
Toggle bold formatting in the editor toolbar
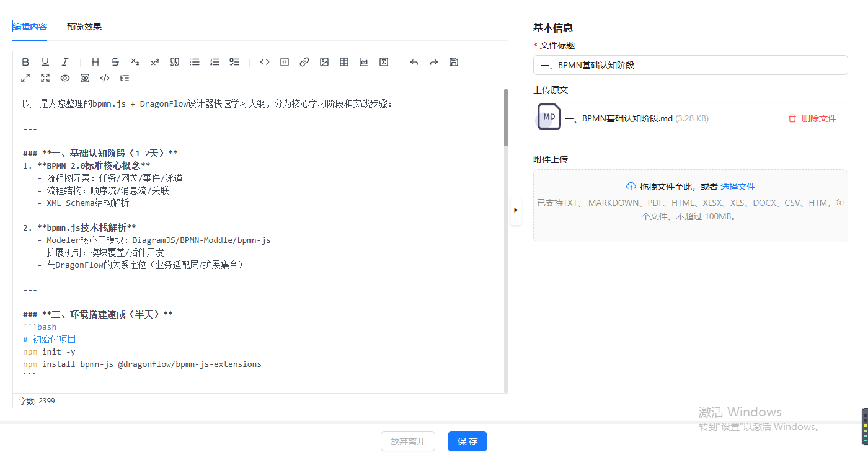point(25,62)
